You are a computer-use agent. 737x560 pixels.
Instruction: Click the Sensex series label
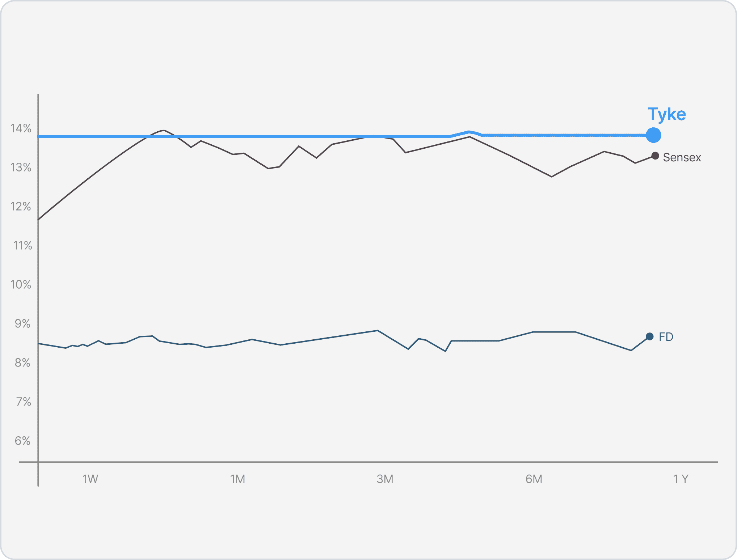point(682,157)
